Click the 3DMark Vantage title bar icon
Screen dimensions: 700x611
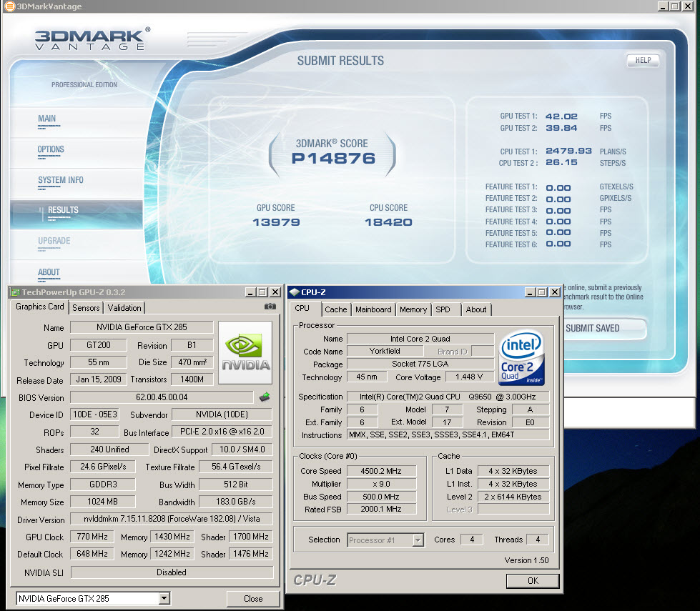(9, 6)
